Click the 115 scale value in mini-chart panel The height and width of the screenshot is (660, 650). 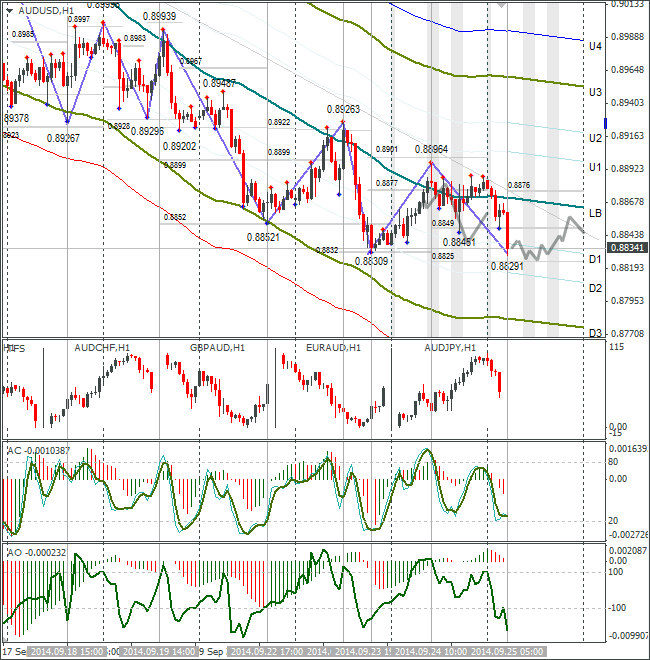click(x=616, y=347)
